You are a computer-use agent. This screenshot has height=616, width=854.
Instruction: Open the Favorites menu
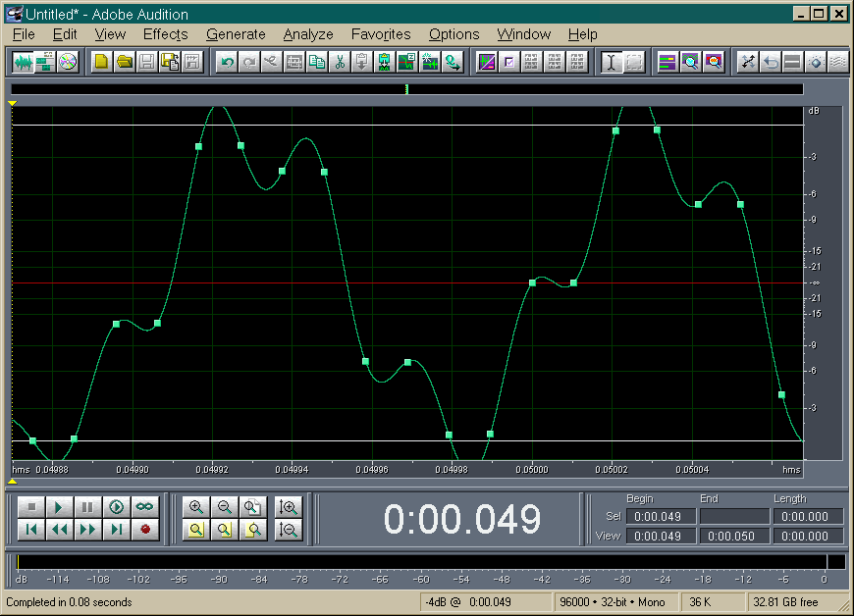pos(381,34)
